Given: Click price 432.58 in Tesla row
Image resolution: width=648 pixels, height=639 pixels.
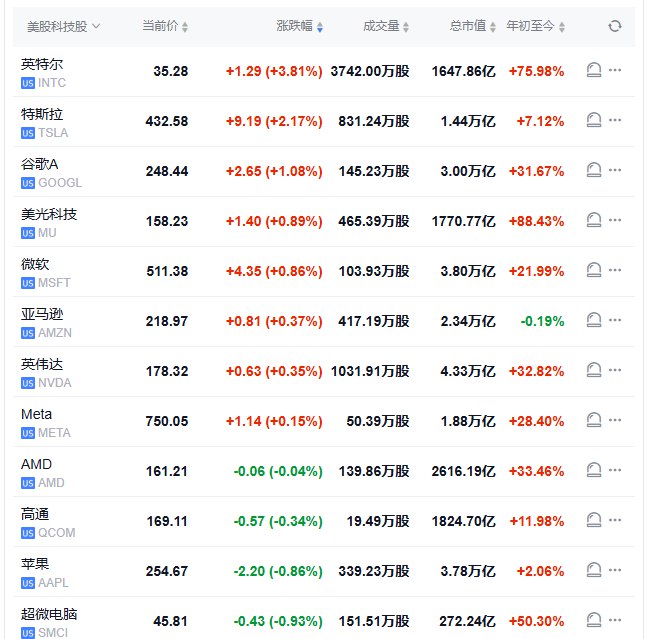Looking at the screenshot, I should [x=167, y=122].
